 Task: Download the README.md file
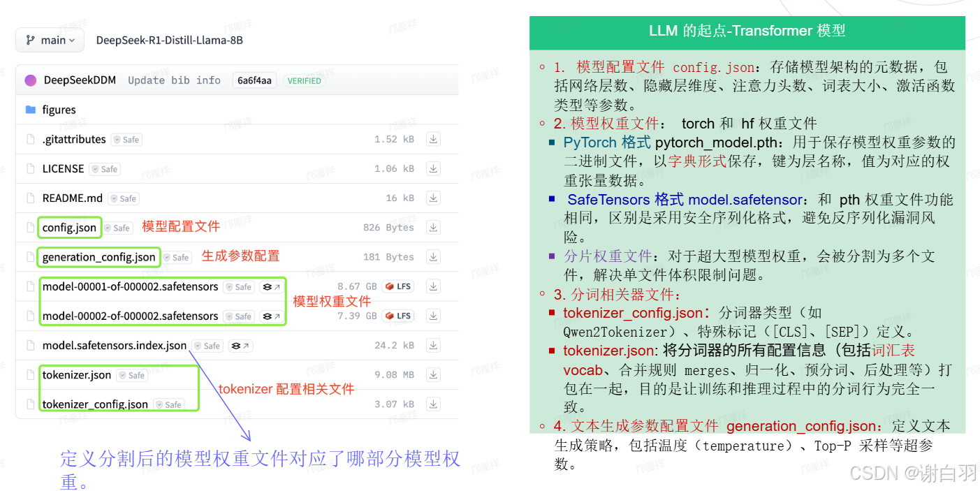tap(434, 198)
